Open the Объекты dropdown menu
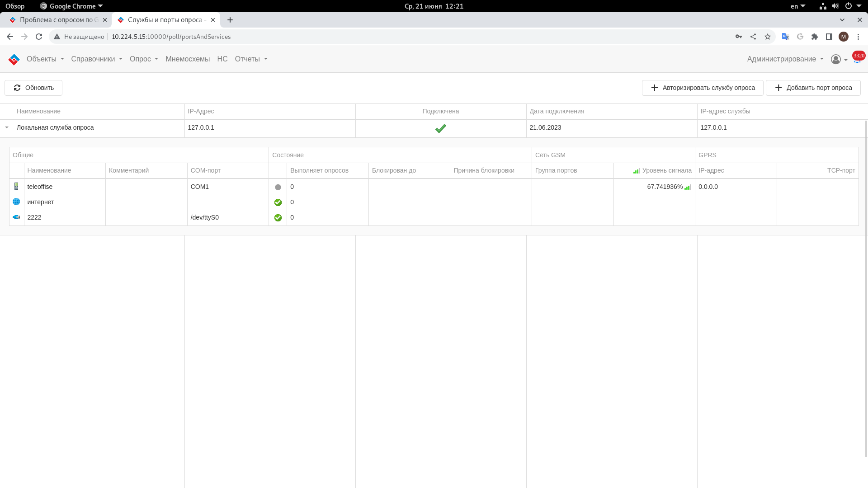868x488 pixels. click(45, 59)
